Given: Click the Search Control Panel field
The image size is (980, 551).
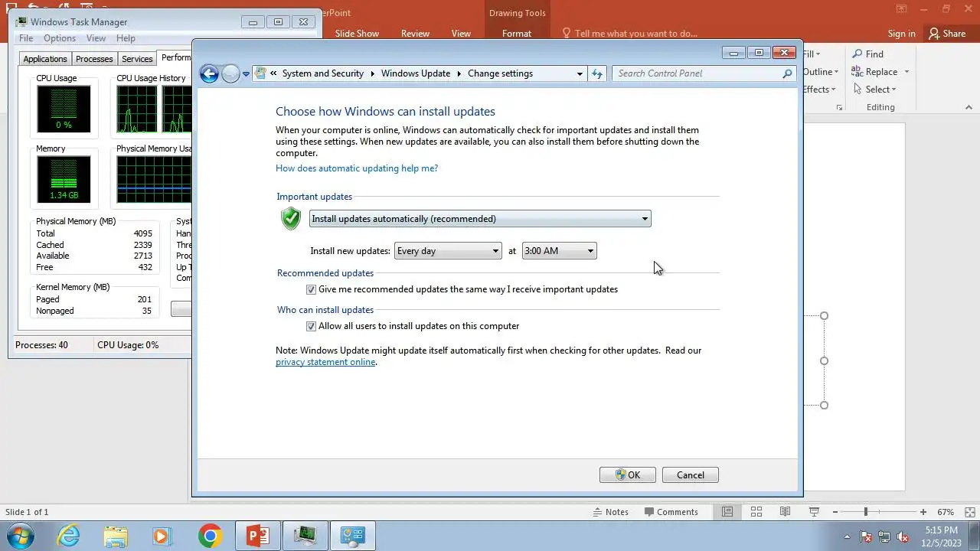Looking at the screenshot, I should point(697,73).
